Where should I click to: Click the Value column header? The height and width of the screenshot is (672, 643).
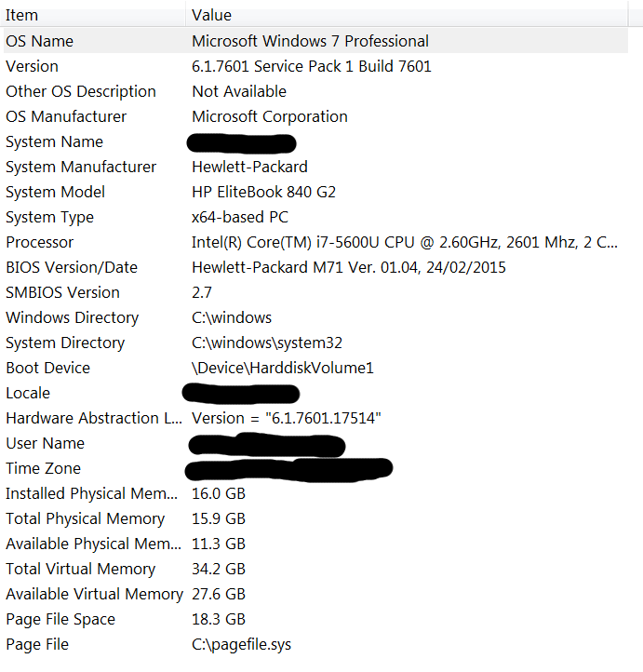tap(211, 15)
